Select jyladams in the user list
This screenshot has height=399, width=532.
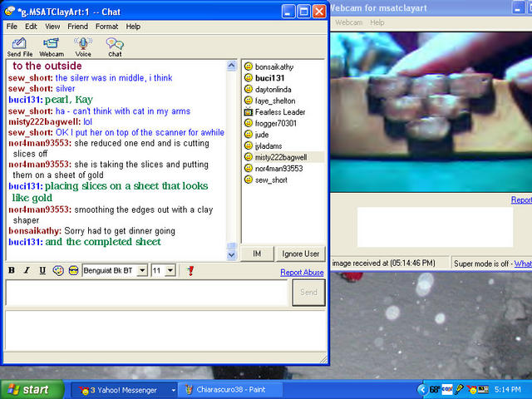pos(268,146)
